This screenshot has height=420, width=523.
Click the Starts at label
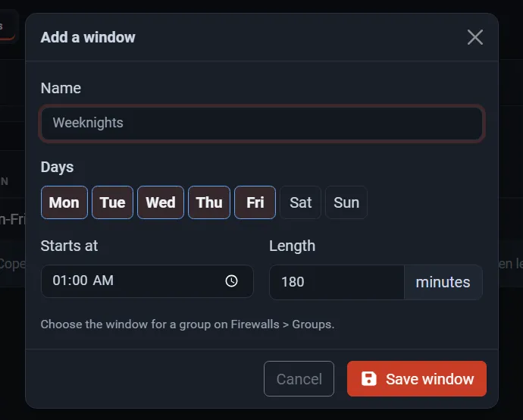point(69,246)
